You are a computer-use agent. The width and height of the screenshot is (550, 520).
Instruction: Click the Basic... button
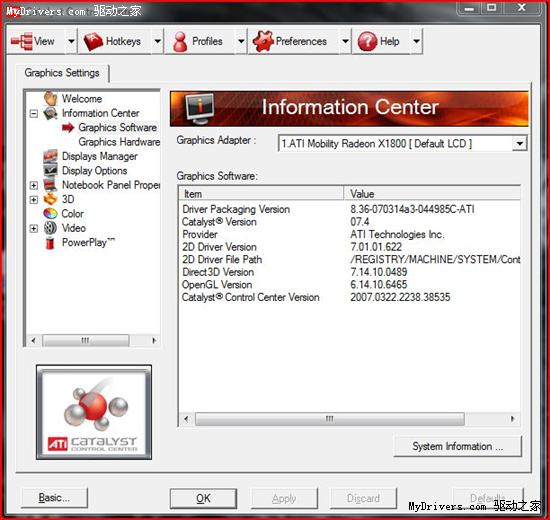(x=54, y=498)
